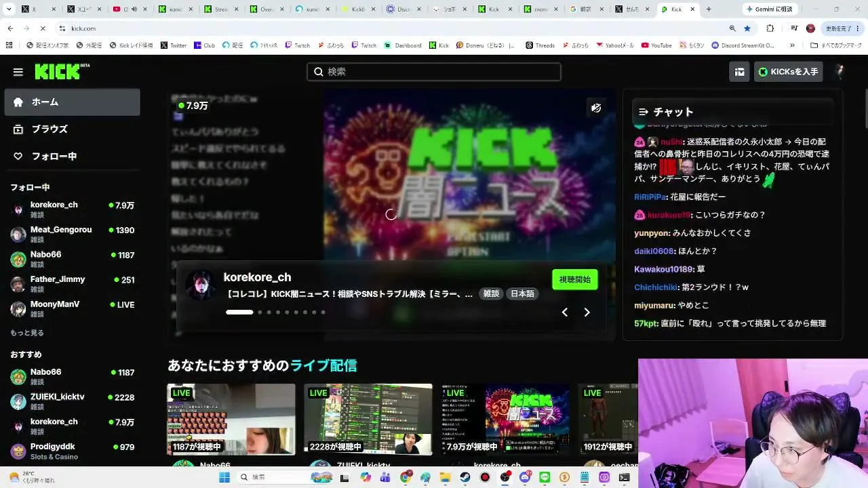Screen dimensions: 868x488
Task: Open the 7.9万が視聴中 stream thumbnail
Action: click(x=505, y=419)
